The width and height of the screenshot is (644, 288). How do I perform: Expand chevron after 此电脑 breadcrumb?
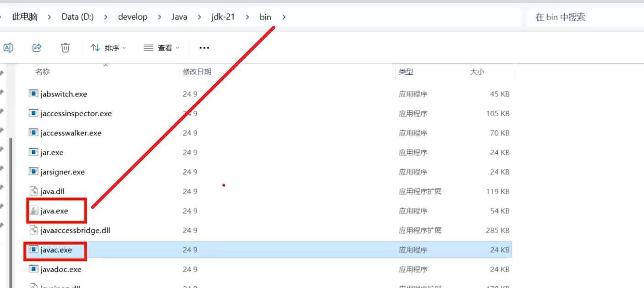coord(50,17)
